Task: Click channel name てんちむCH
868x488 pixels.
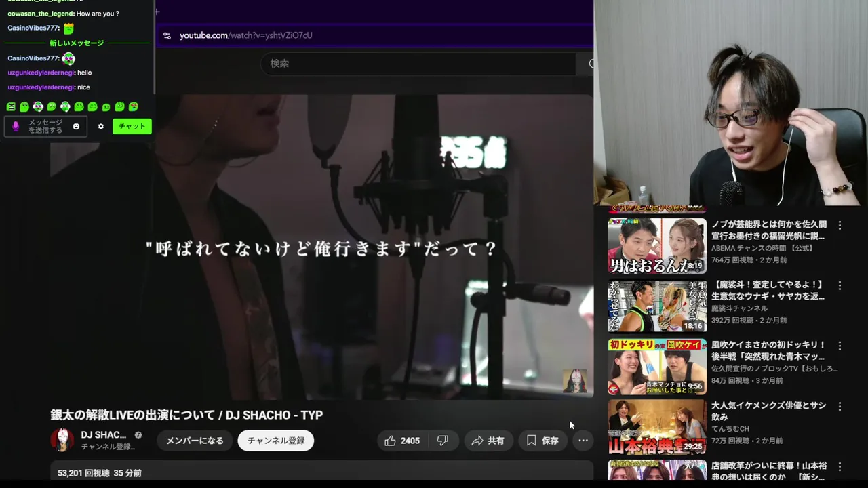Action: tap(730, 429)
